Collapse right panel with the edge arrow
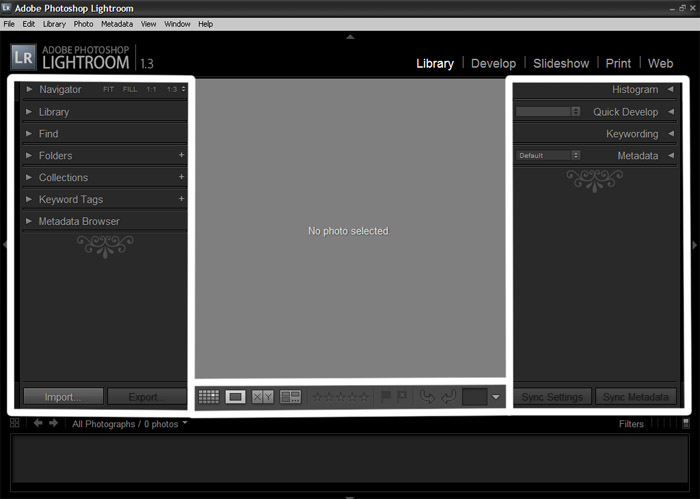Screen dimensions: 700x499 pyautogui.click(x=695, y=245)
